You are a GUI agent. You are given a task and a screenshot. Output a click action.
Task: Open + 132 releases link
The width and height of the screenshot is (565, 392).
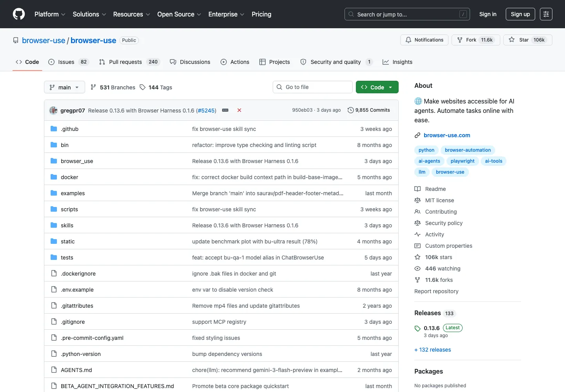coord(433,350)
